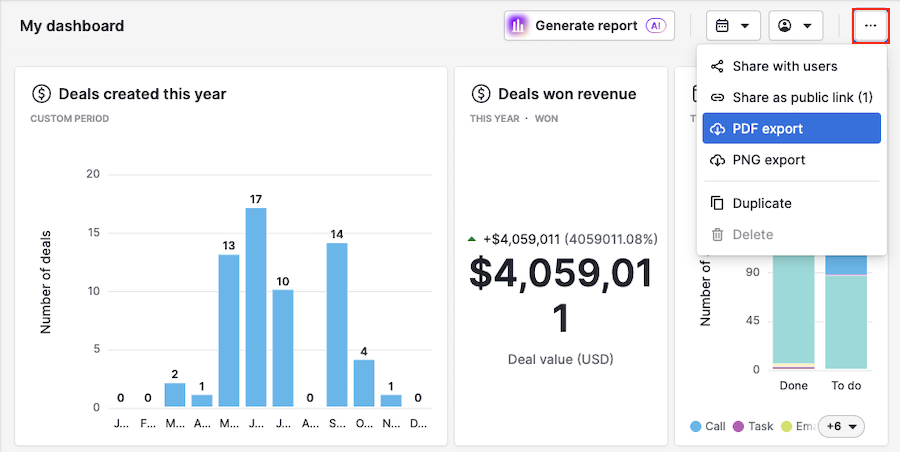This screenshot has height=452, width=900.
Task: Click the link icon for public link
Action: pyautogui.click(x=717, y=98)
